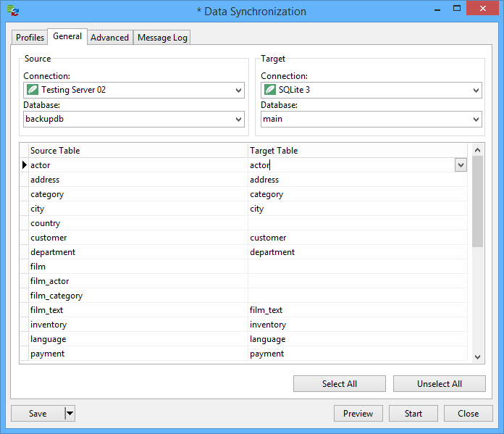
Task: Click the Unselect All button
Action: [x=440, y=383]
